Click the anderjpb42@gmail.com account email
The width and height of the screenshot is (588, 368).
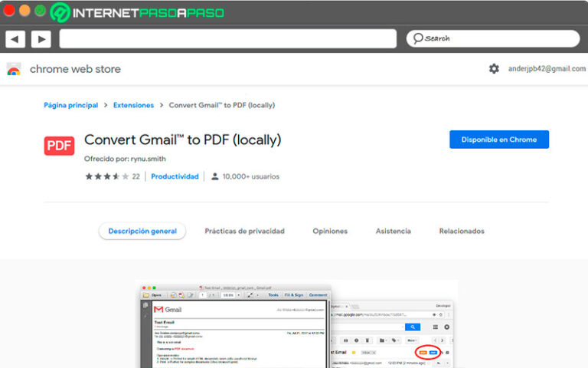click(547, 69)
